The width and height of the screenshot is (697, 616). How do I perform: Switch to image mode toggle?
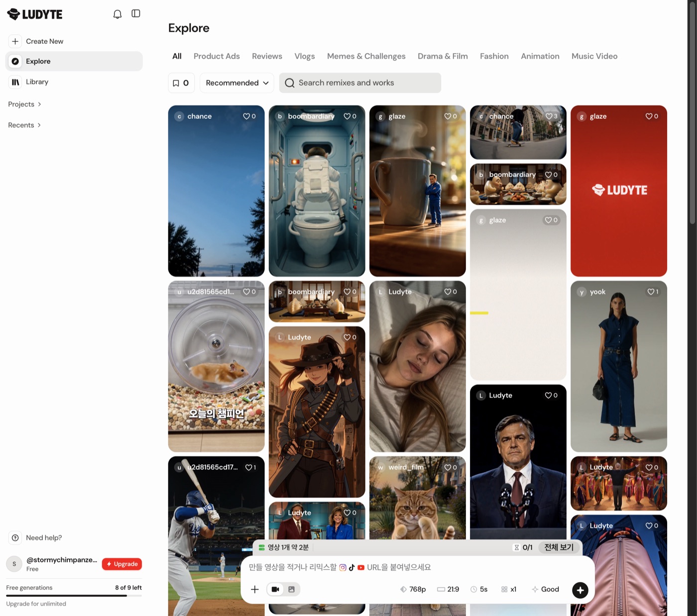tap(292, 589)
